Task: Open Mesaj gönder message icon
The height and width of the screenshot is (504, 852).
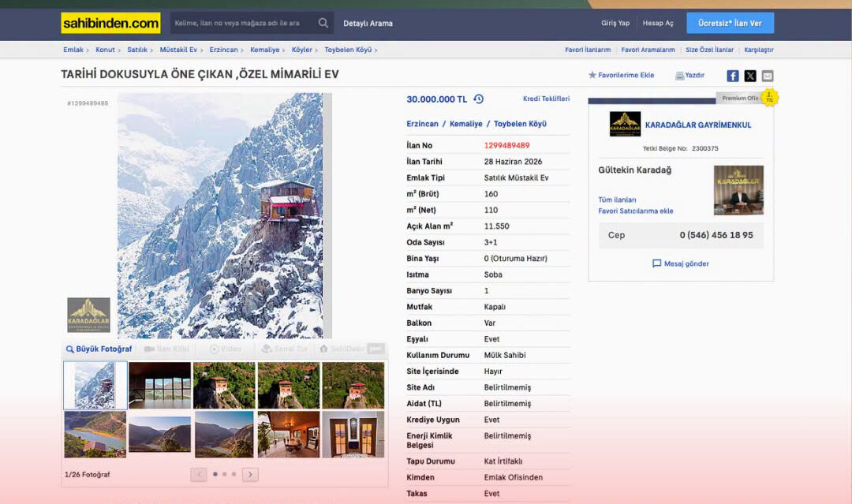Action: [x=657, y=263]
